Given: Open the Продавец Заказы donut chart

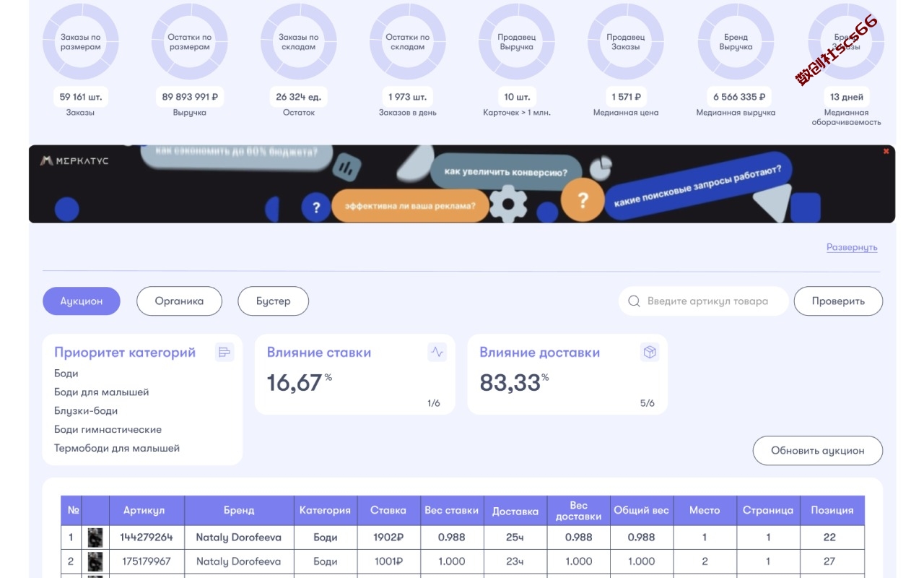Looking at the screenshot, I should tap(626, 42).
